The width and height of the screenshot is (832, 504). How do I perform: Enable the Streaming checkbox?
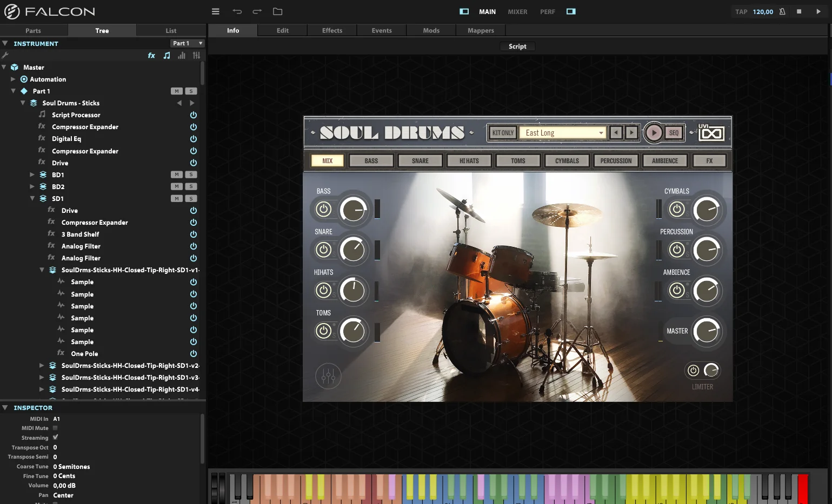pyautogui.click(x=55, y=438)
